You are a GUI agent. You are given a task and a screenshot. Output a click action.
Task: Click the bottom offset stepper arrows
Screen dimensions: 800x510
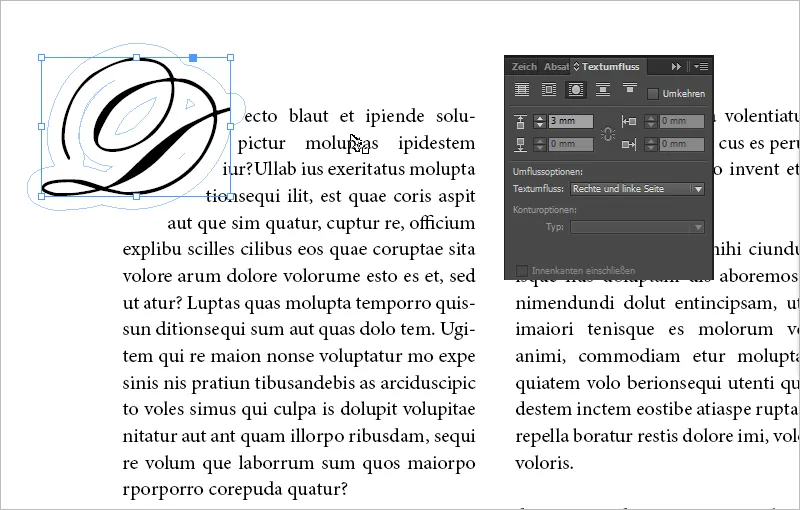[x=540, y=144]
